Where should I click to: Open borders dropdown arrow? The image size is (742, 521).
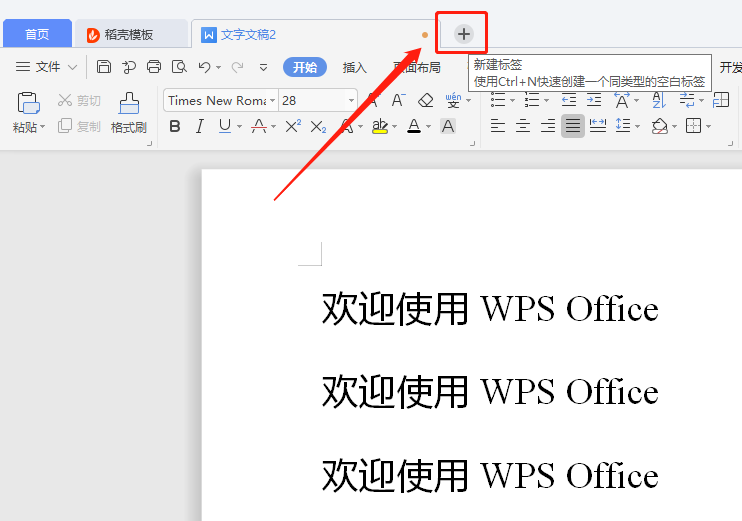coord(708,126)
